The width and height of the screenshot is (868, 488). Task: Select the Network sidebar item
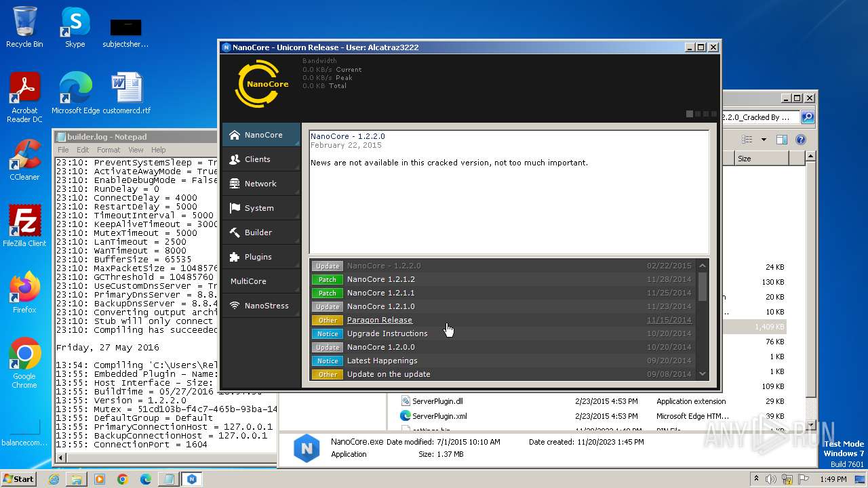[x=261, y=184]
